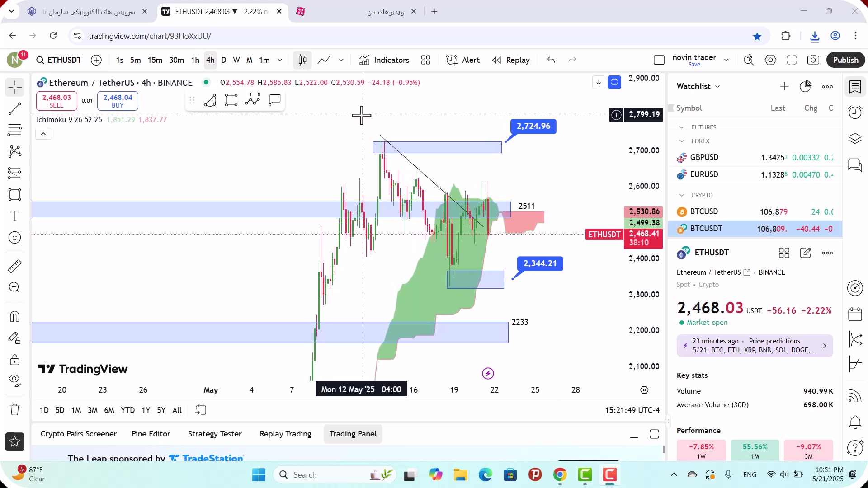Open the line tools dropdown arrow

pos(341,60)
